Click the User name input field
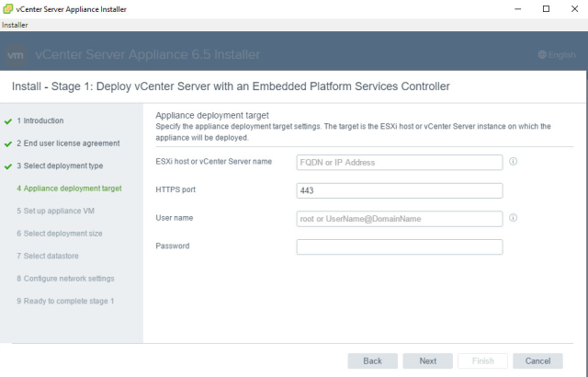 [400, 219]
